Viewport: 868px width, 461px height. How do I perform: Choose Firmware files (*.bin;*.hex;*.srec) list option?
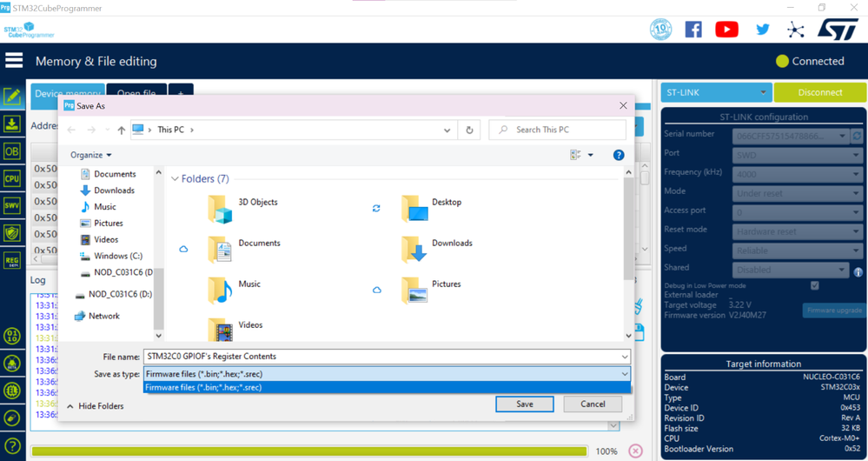[x=387, y=387]
